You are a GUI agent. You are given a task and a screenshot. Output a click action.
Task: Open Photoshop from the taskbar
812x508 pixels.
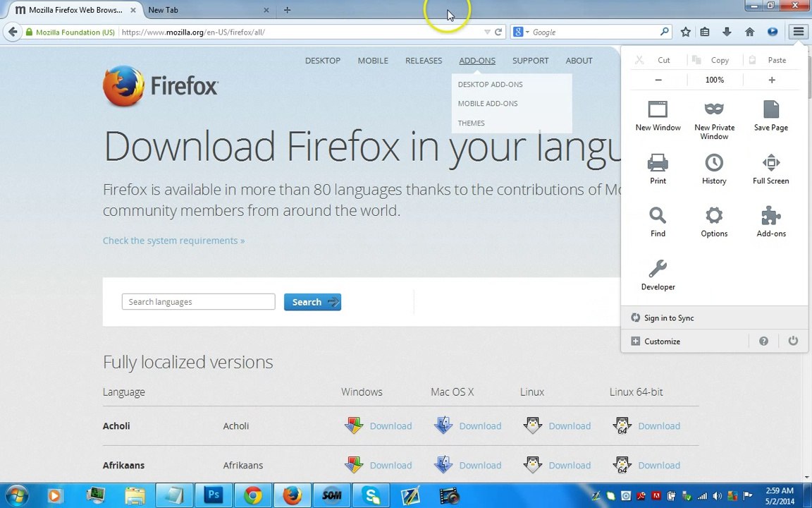click(213, 495)
